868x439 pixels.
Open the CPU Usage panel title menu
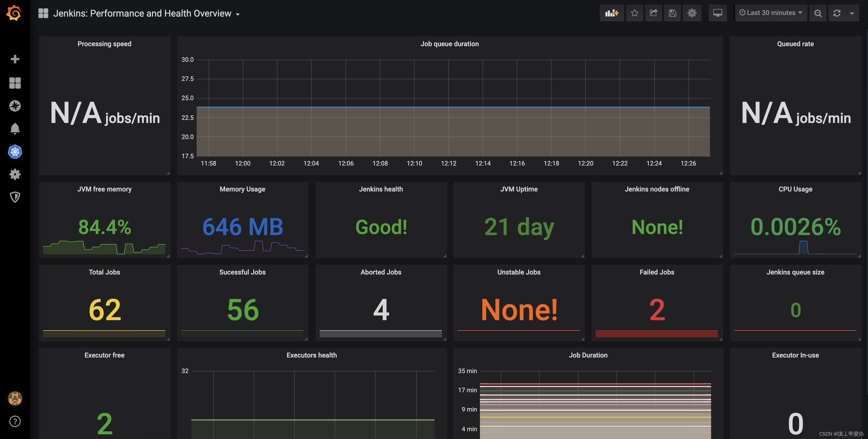795,189
